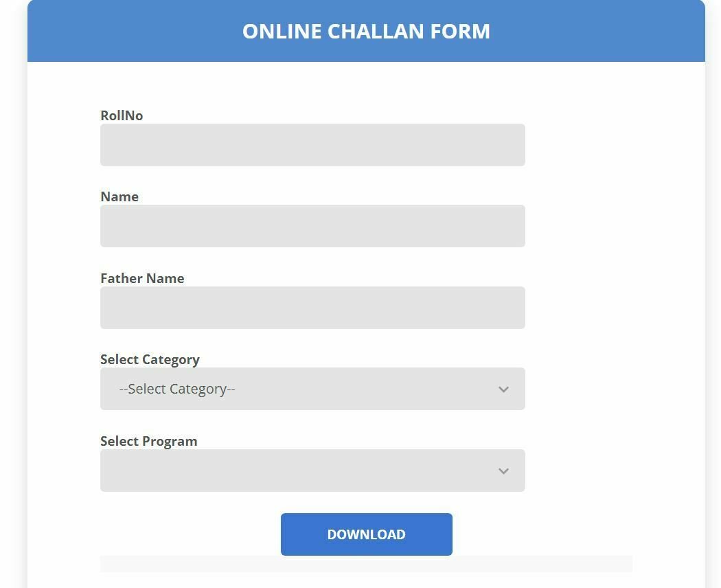This screenshot has height=588, width=721.
Task: Click the Select Program label
Action: click(x=148, y=441)
